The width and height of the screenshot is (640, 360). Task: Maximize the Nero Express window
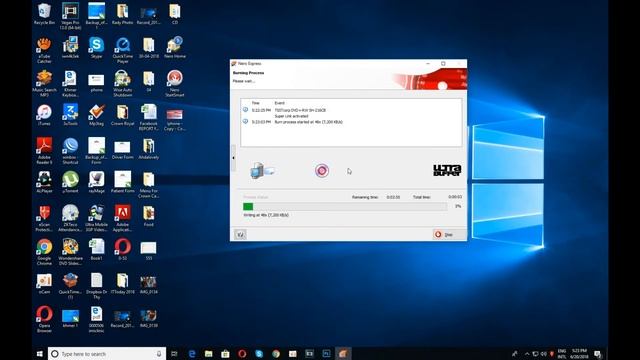coord(443,64)
